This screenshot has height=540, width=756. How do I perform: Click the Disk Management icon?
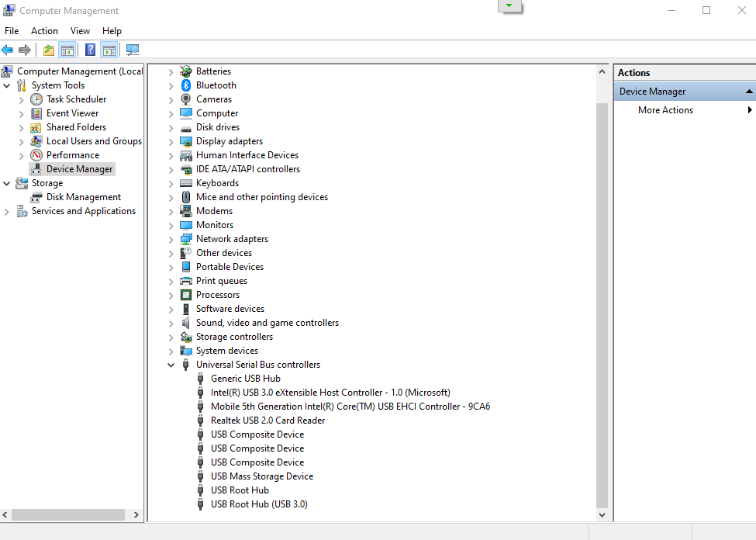(x=36, y=197)
